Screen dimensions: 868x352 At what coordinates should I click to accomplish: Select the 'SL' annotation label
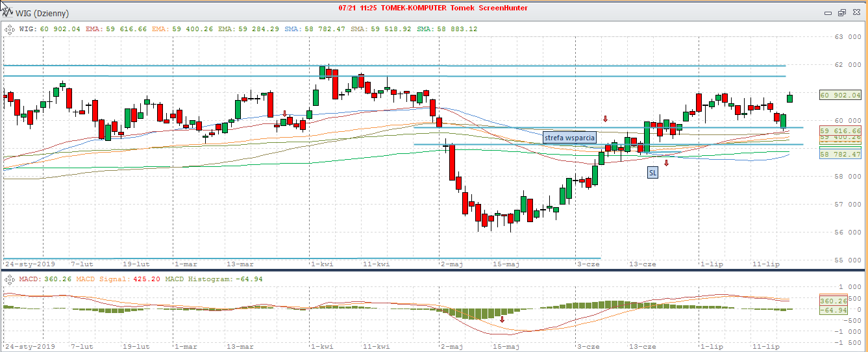coord(652,173)
